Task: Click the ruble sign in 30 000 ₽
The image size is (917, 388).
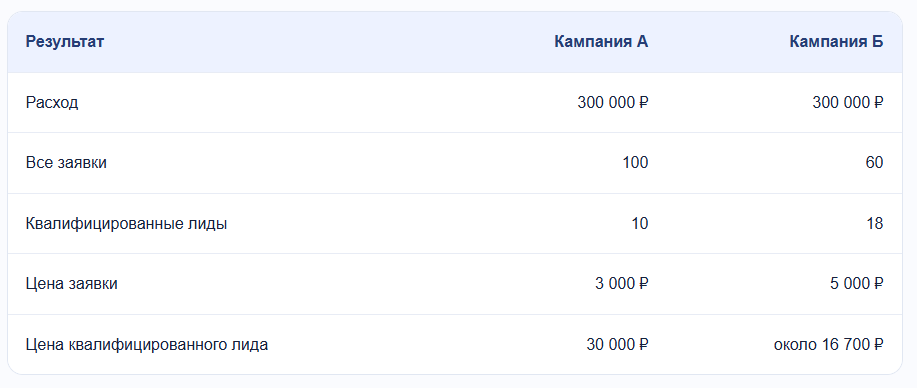Action: click(643, 345)
